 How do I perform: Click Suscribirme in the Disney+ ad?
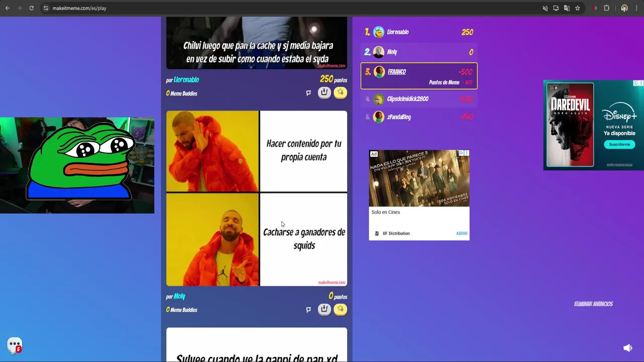619,144
